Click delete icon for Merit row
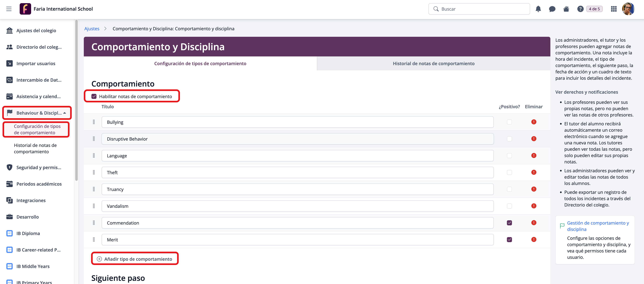The image size is (644, 284). tap(534, 240)
